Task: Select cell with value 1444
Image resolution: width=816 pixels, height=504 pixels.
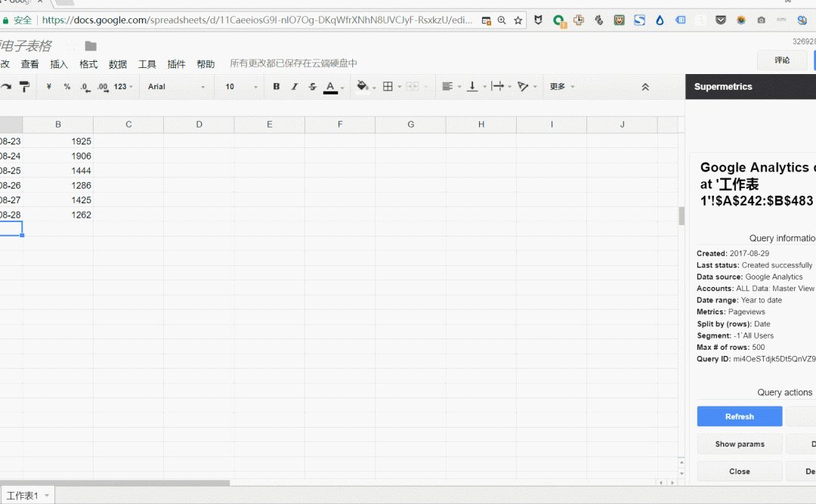Action: click(58, 170)
